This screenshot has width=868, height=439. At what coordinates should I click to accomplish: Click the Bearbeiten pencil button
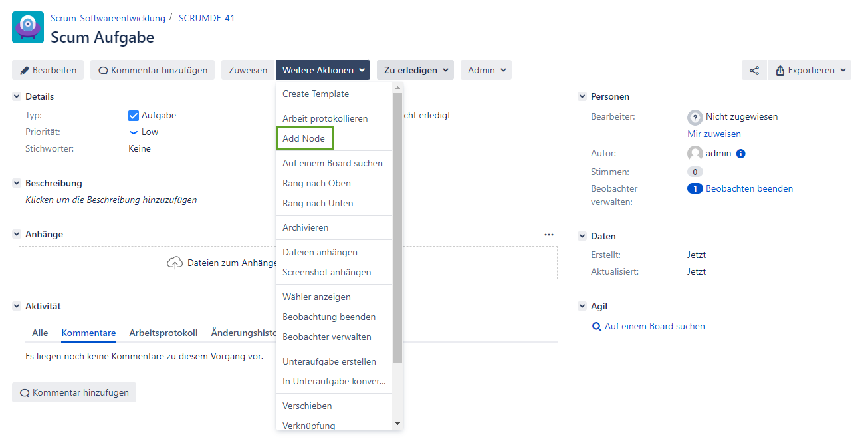pos(48,70)
